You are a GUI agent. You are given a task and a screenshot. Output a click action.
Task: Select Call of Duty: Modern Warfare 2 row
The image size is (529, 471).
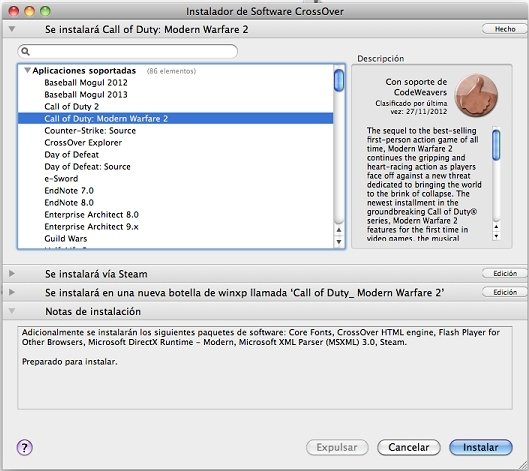click(x=175, y=118)
